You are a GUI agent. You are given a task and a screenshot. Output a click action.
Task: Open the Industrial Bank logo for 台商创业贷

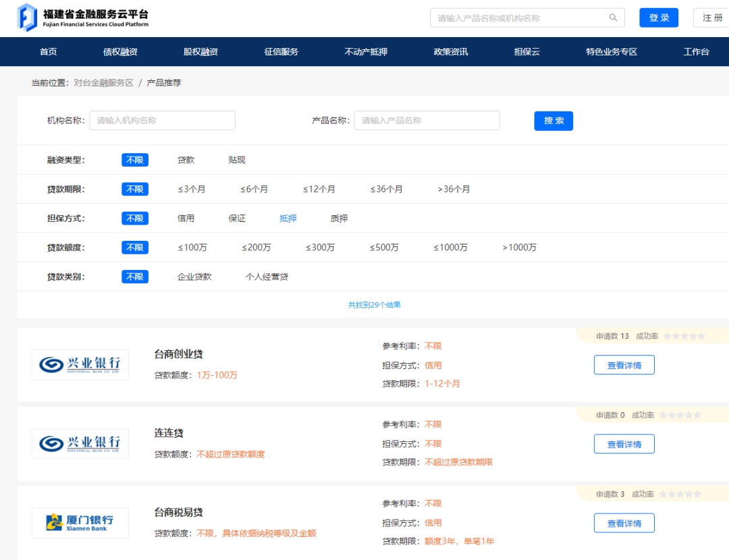pos(80,365)
